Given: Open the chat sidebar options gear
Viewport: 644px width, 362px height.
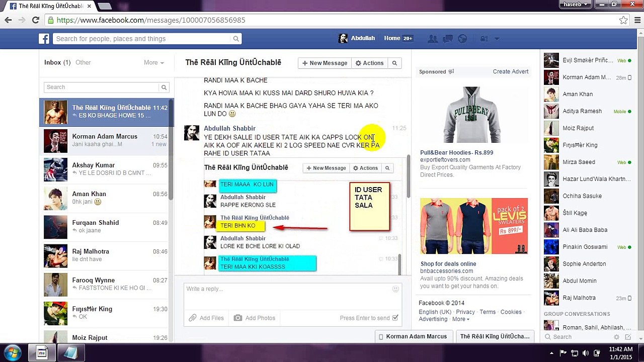Looking at the screenshot, I should (617, 337).
